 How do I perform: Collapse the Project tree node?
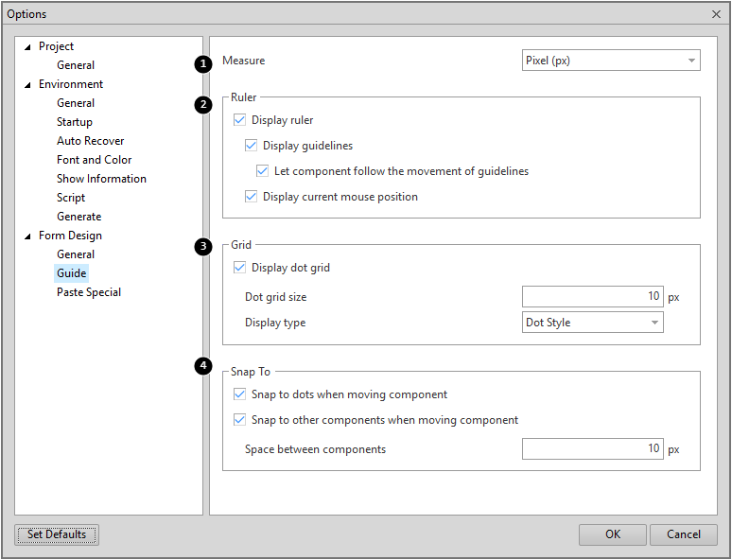tap(27, 46)
